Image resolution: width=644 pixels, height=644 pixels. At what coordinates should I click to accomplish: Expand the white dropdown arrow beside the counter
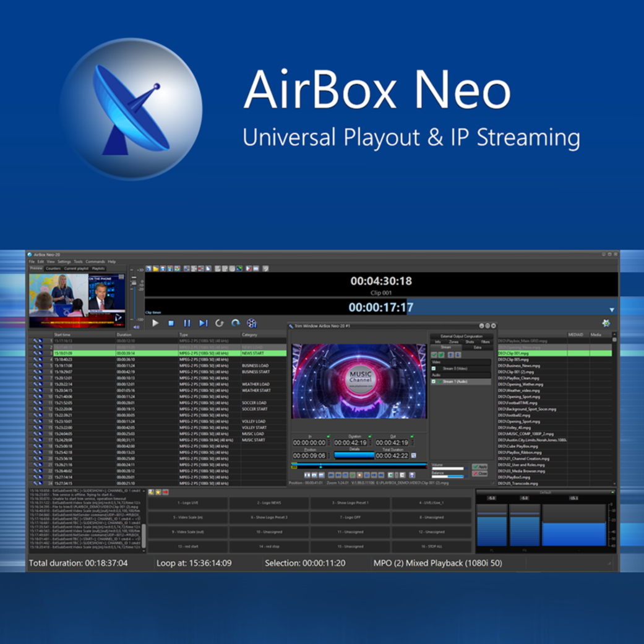click(x=611, y=309)
